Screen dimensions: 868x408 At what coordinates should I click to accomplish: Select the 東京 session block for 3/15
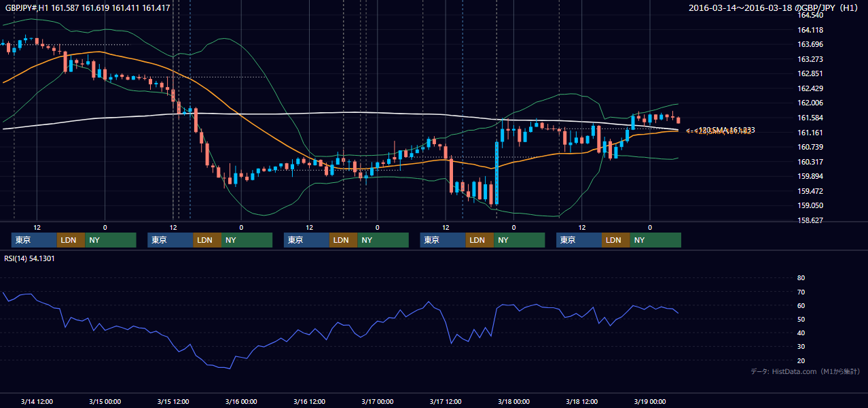tap(170, 240)
